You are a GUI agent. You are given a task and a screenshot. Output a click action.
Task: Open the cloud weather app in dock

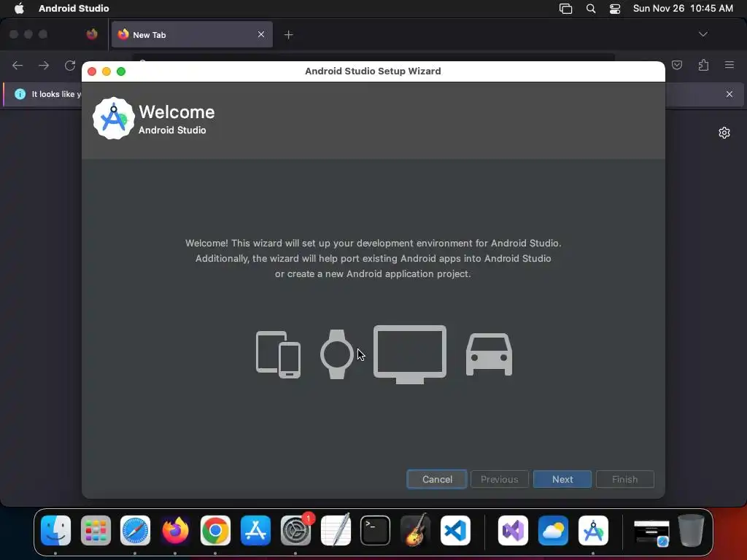(553, 531)
